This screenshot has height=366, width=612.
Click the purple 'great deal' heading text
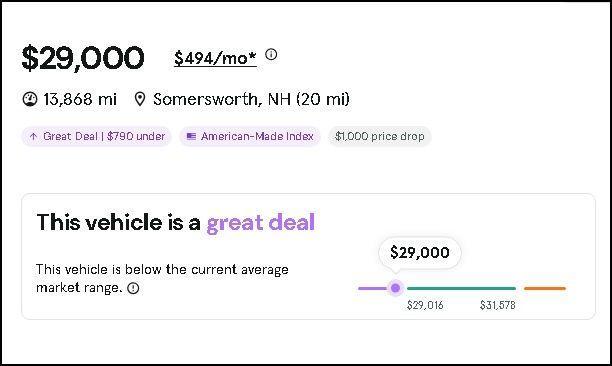tap(260, 222)
